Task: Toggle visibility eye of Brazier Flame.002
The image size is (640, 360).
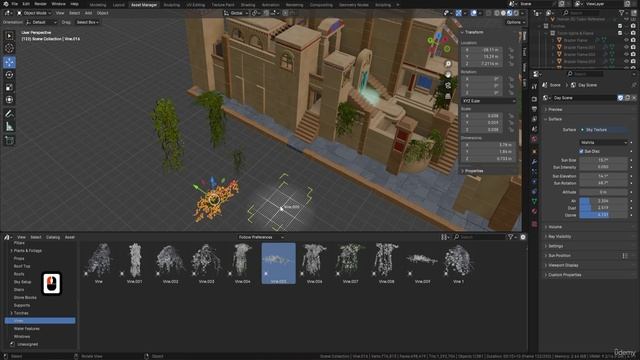Action: point(627,54)
